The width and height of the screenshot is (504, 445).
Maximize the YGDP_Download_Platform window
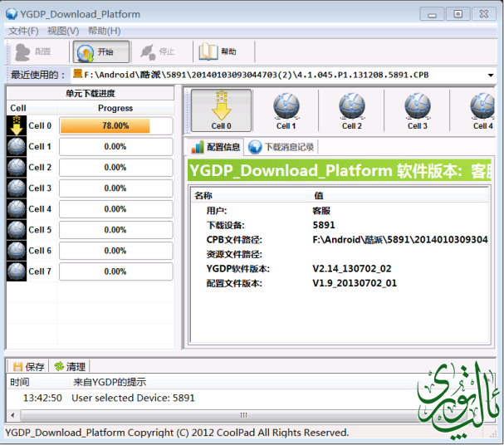point(458,14)
